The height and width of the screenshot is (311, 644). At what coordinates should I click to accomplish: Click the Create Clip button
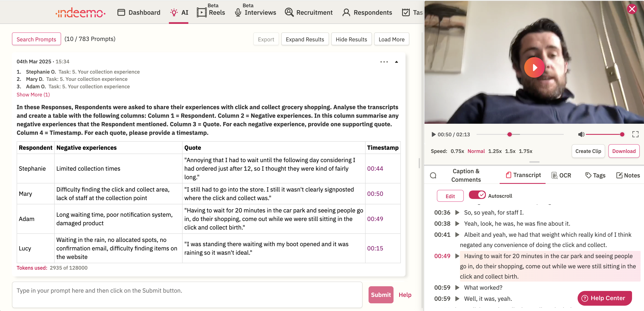(588, 151)
